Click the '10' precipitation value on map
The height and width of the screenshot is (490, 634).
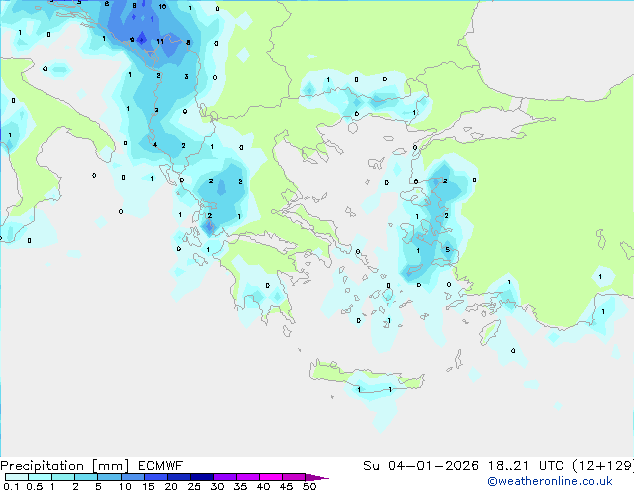[162, 6]
